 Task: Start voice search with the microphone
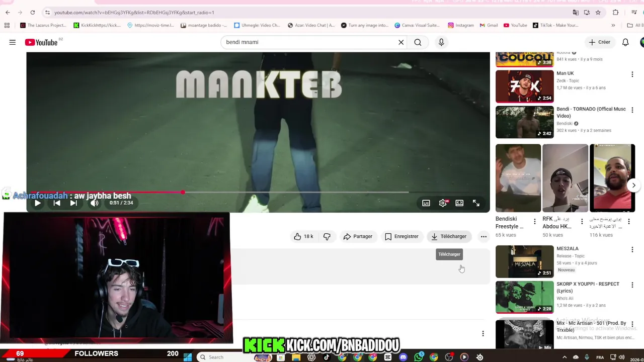(x=441, y=42)
